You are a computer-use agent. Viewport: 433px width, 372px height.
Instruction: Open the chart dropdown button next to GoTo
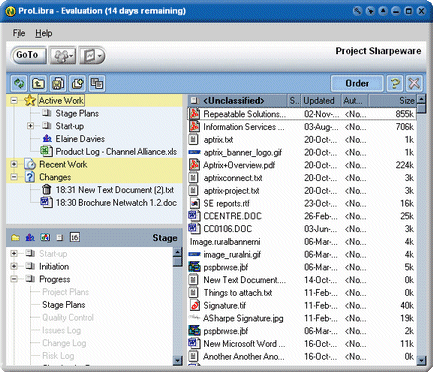[x=92, y=55]
